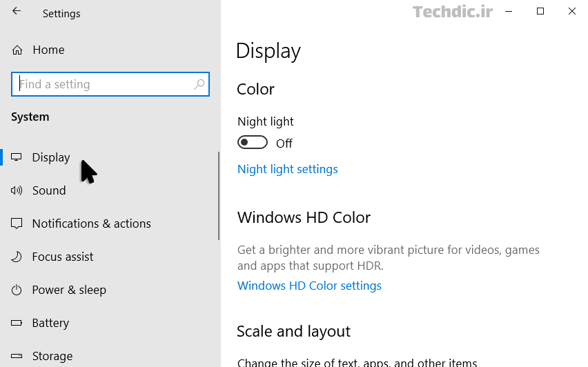
Task: Open the Storage settings page
Action: click(x=52, y=356)
